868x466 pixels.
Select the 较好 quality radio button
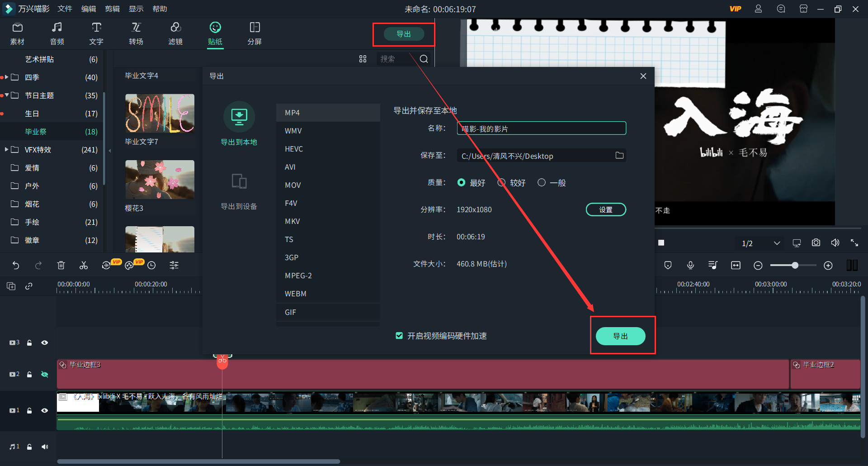[x=501, y=183]
